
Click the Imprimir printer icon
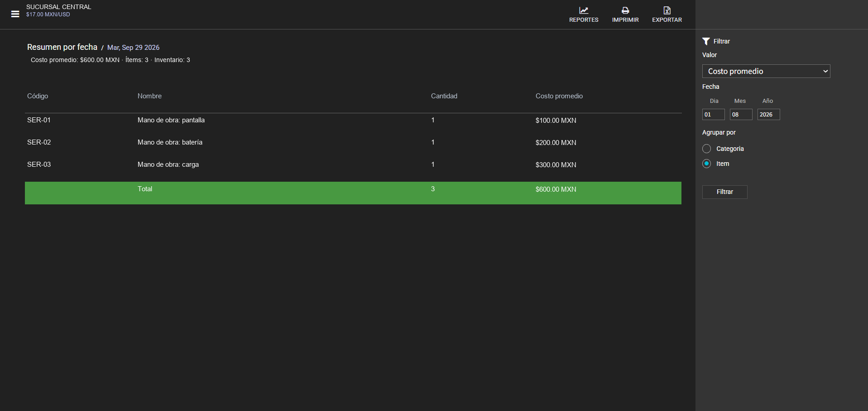pos(625,10)
